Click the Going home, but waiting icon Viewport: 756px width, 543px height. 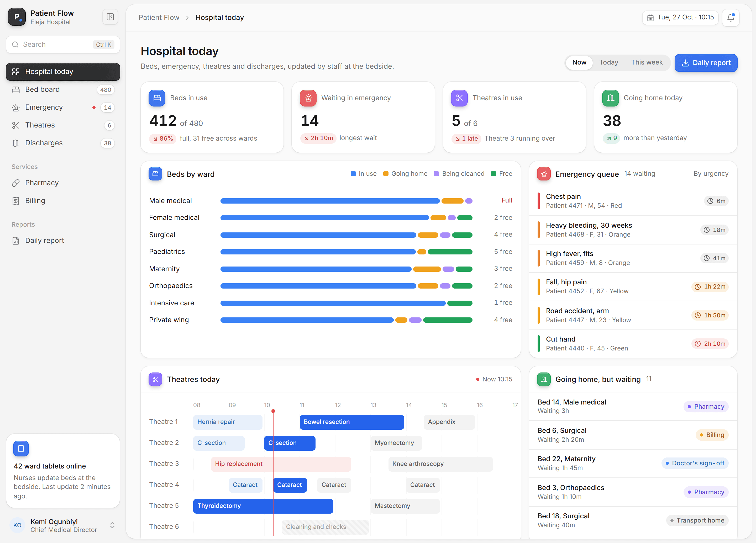tap(544, 379)
